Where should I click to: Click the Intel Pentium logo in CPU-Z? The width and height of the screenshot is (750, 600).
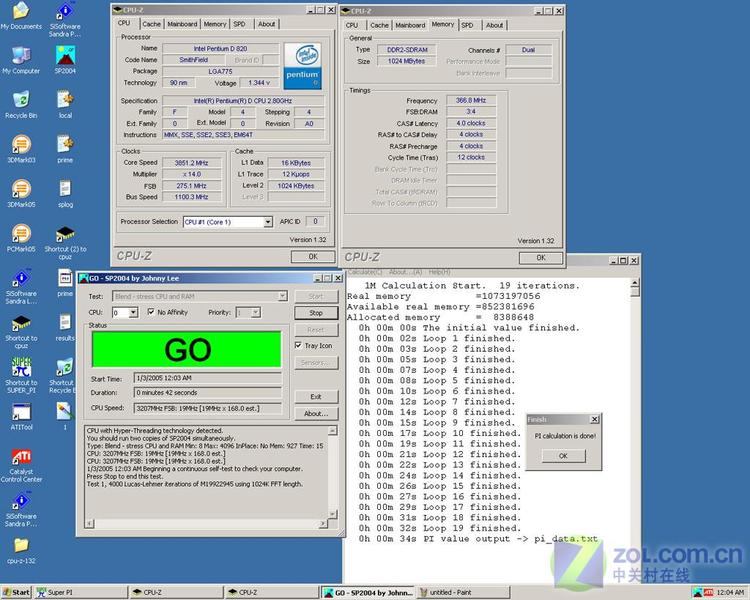(302, 67)
